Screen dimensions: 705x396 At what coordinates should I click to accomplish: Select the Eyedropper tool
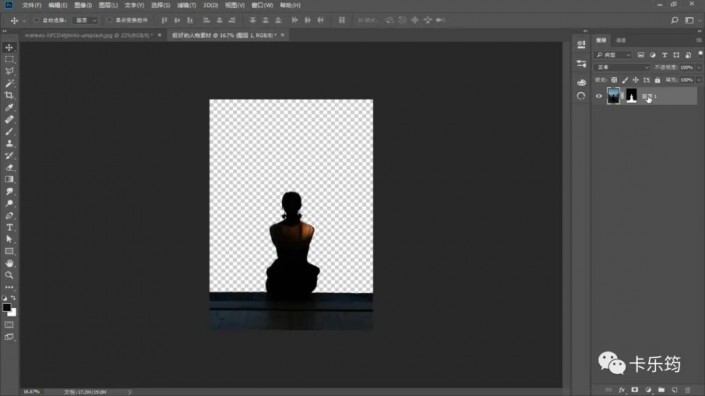9,107
